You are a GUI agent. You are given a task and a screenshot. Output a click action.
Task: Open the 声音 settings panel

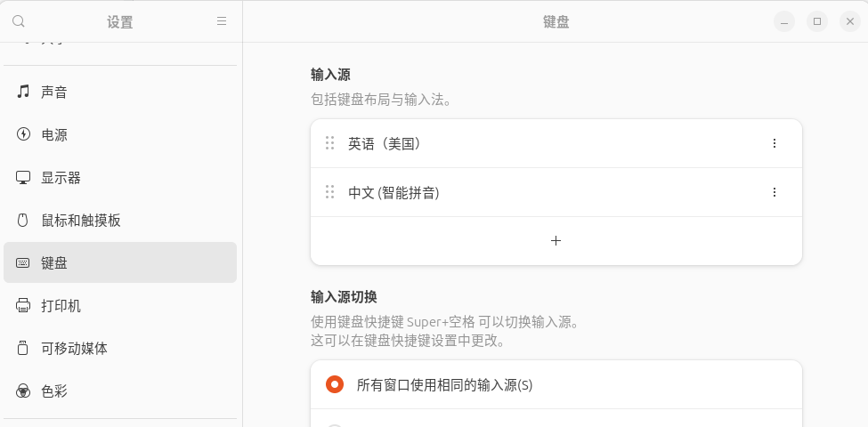tap(120, 92)
